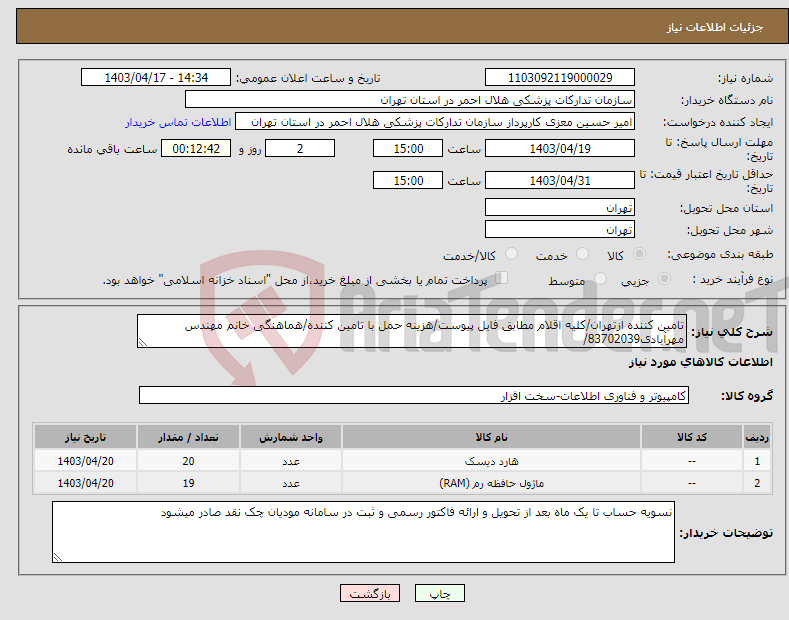Image resolution: width=789 pixels, height=620 pixels.
Task: Click quantity 19 in the RAM row
Action: [x=188, y=483]
